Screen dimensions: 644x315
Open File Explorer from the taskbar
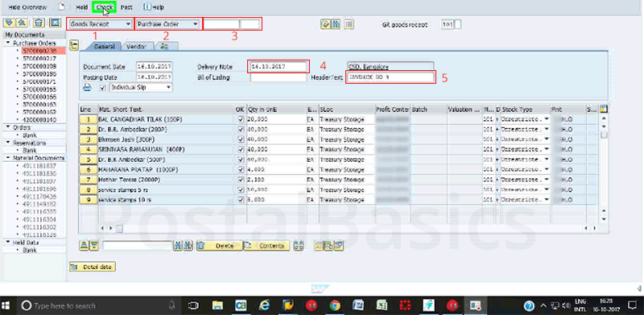[x=217, y=305]
